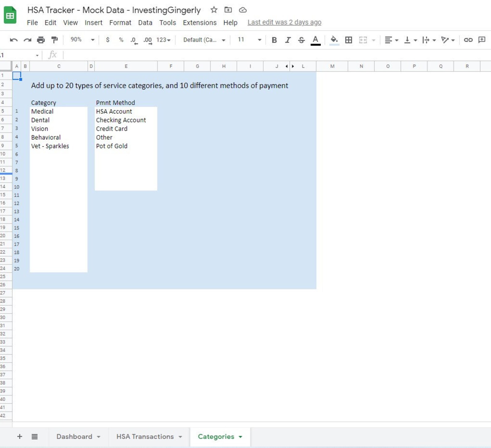Image resolution: width=491 pixels, height=448 pixels.
Task: Add a new sheet with plus button
Action: [x=19, y=437]
